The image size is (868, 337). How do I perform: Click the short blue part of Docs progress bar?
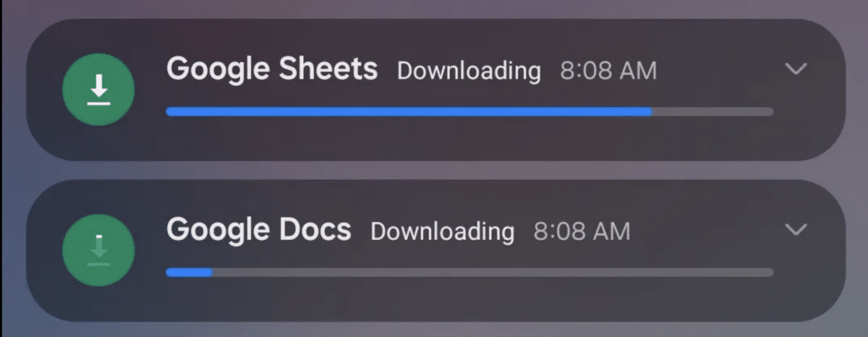tap(189, 273)
